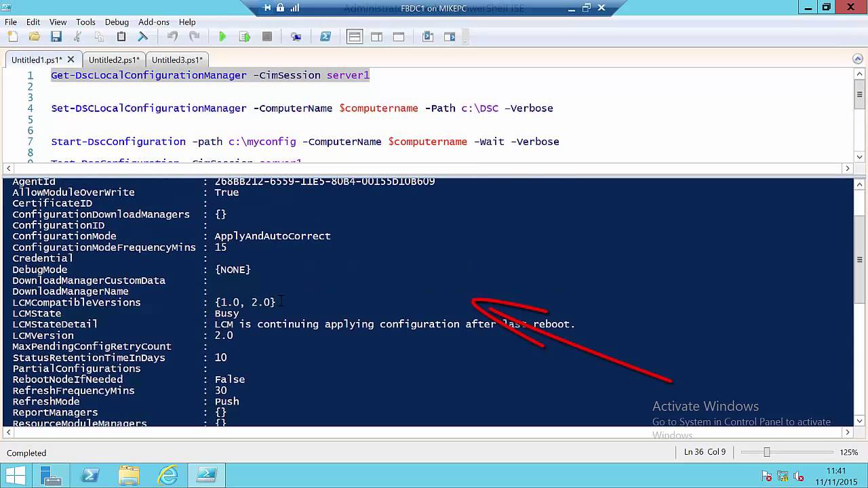Show script pane on top layout
The image size is (868, 488).
(x=354, y=37)
